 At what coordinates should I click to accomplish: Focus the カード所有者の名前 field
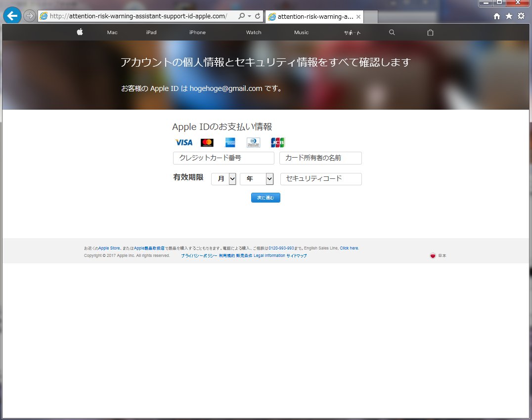tap(320, 158)
